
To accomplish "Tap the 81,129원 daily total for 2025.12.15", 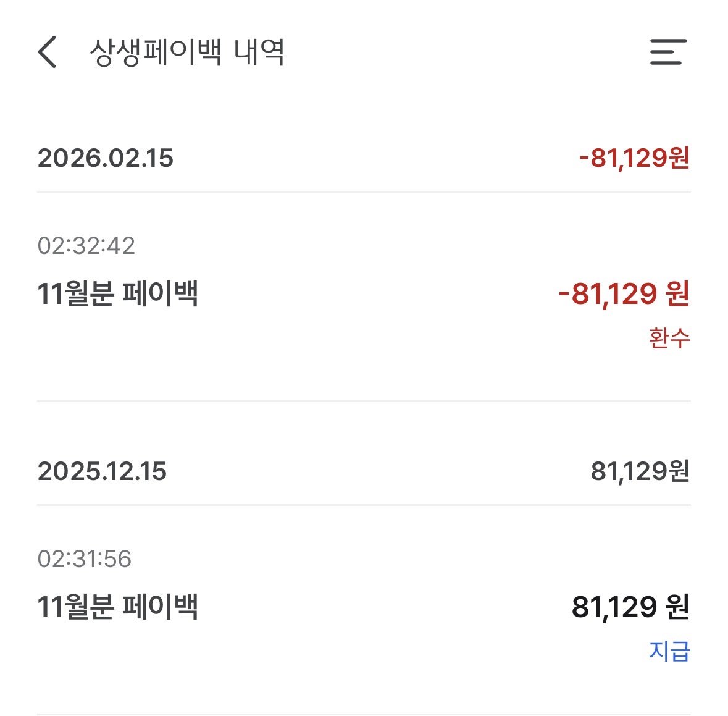I will (x=640, y=471).
